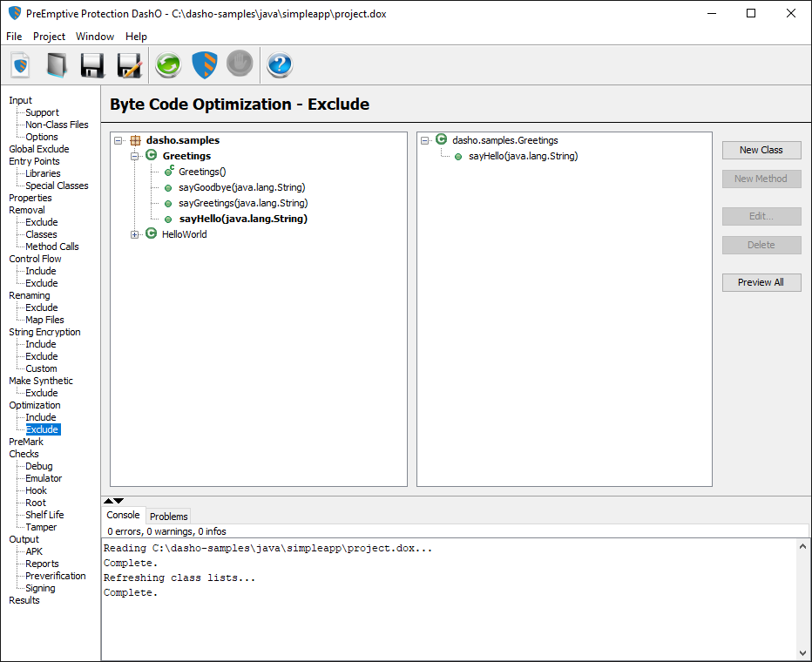Click the Preview All button

tap(761, 282)
